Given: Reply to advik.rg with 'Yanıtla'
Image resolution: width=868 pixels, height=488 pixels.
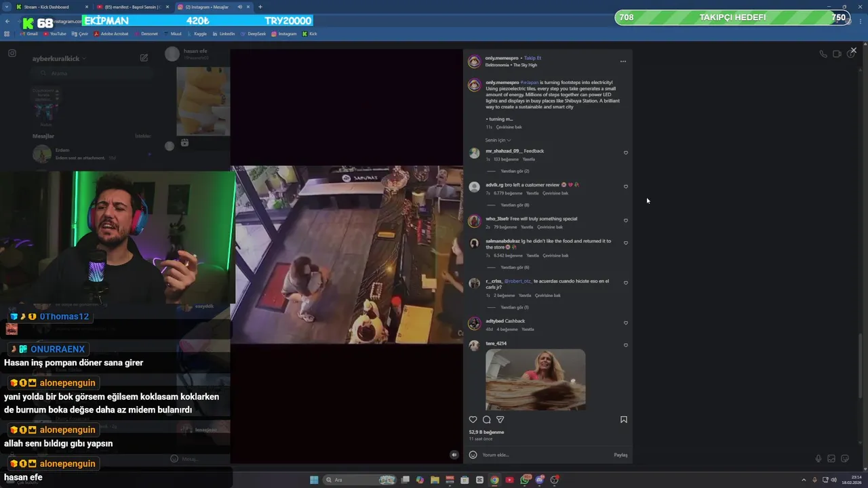Looking at the screenshot, I should (532, 193).
